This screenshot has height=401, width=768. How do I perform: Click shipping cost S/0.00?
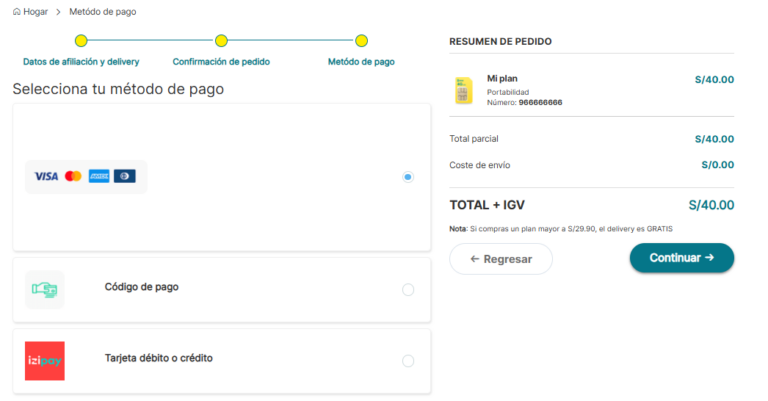pyautogui.click(x=718, y=165)
